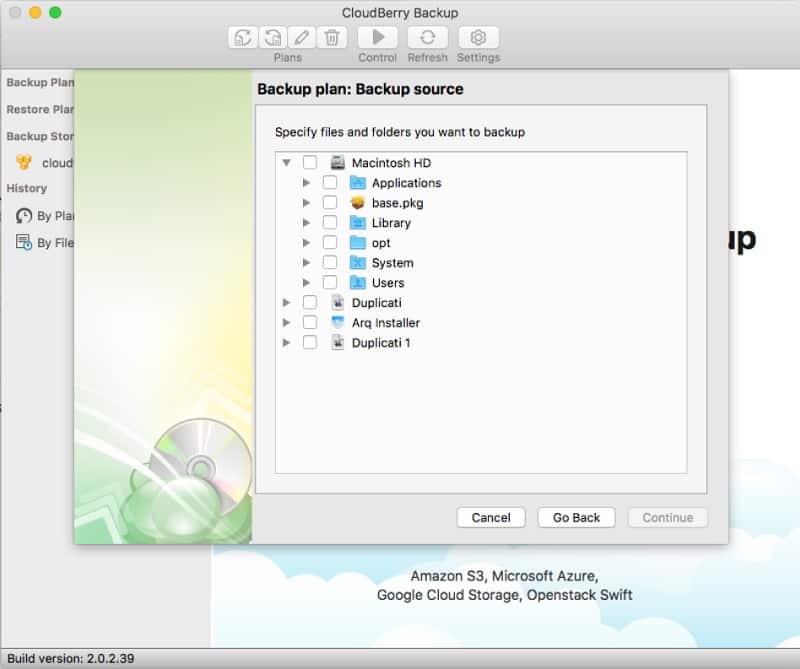Mark the opt folder checkbox

coord(330,242)
